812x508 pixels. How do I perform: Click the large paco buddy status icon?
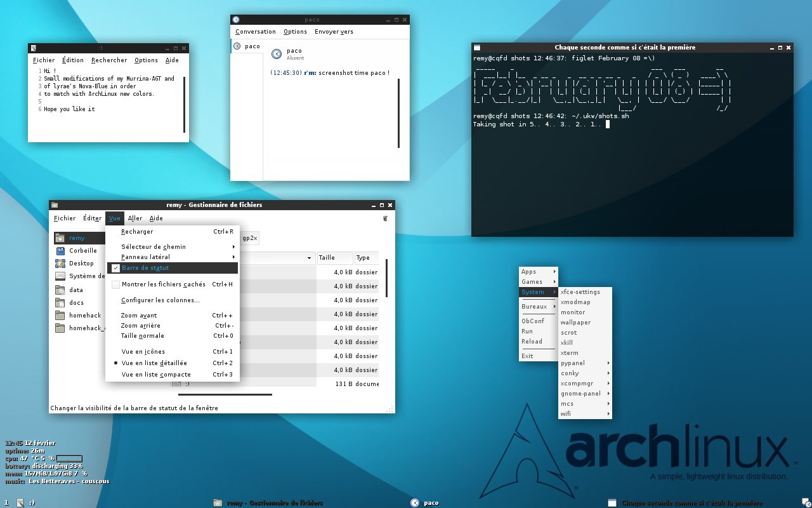click(x=276, y=54)
